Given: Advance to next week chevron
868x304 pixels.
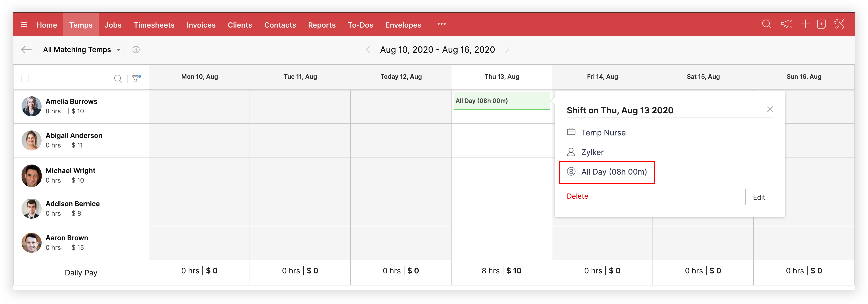Looking at the screenshot, I should [507, 50].
